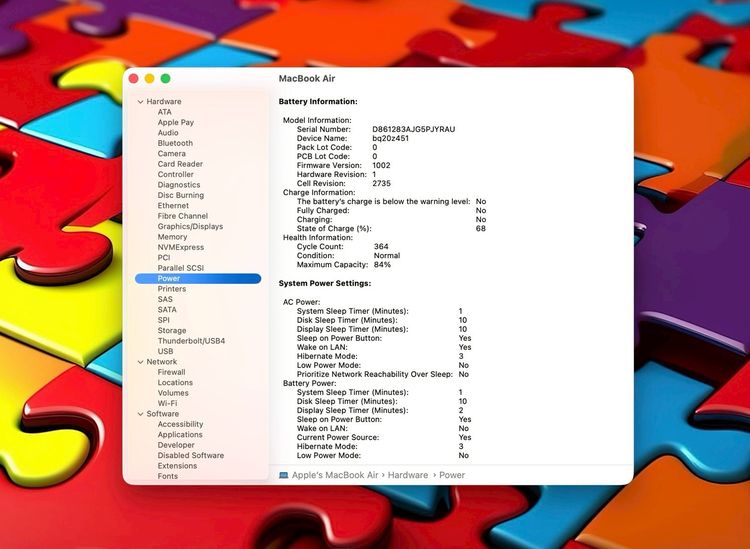Click Apple's MacBook Air in path bar
The width and height of the screenshot is (750, 549).
click(335, 475)
